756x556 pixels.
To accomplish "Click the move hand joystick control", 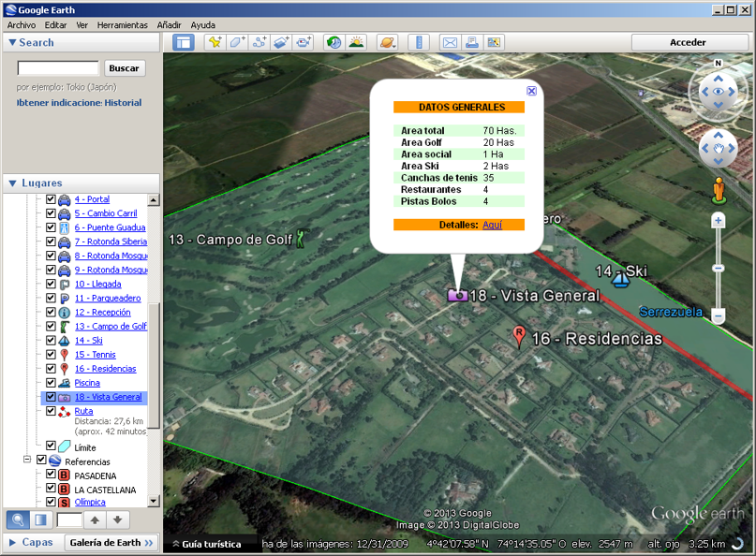I will click(719, 149).
